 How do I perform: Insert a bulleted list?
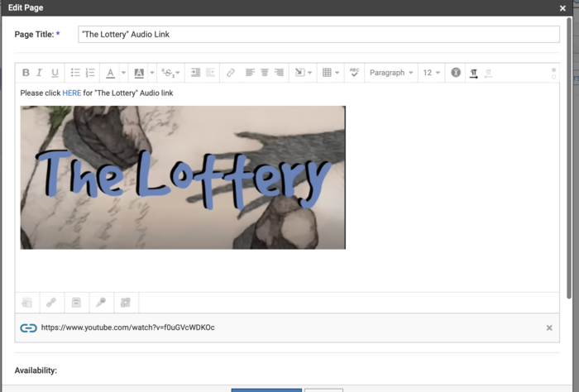click(x=75, y=73)
